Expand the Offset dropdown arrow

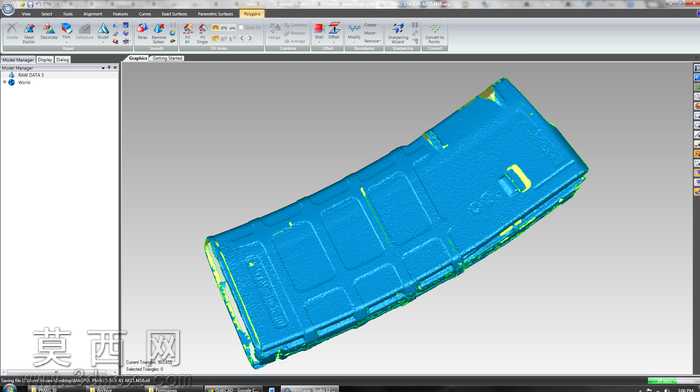(334, 42)
